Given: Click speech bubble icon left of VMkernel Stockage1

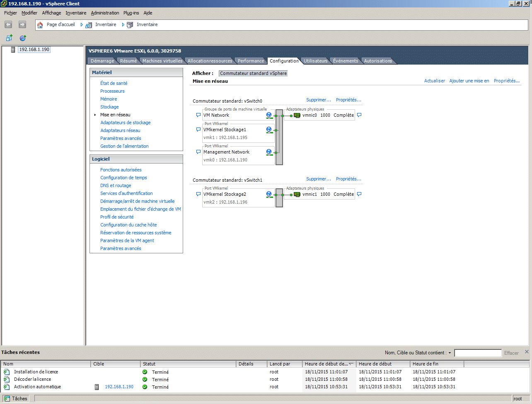Looking at the screenshot, I should [x=198, y=130].
